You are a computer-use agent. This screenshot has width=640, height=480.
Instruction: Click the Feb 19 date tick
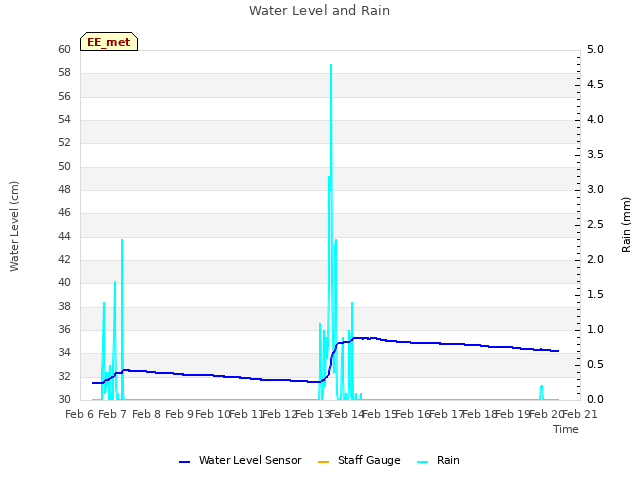click(513, 414)
